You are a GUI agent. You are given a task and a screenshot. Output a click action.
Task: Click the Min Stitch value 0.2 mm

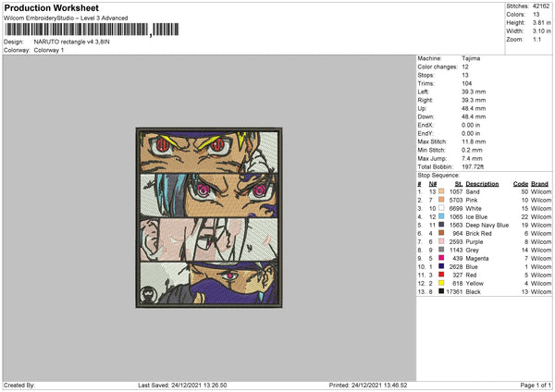[x=473, y=150]
